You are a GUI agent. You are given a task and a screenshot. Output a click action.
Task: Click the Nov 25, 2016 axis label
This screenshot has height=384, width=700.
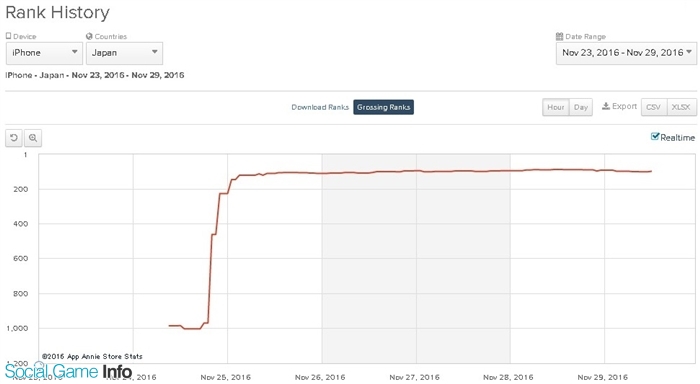tap(225, 377)
